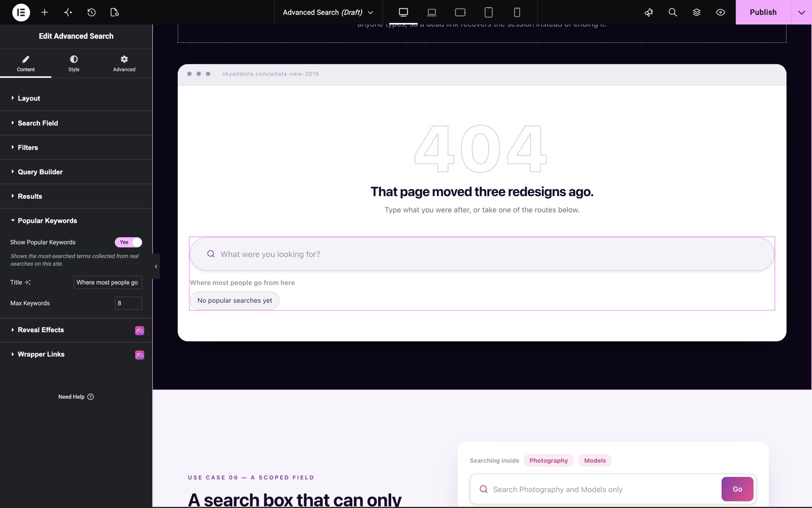Preview changes with eye icon
812x508 pixels.
pos(720,12)
